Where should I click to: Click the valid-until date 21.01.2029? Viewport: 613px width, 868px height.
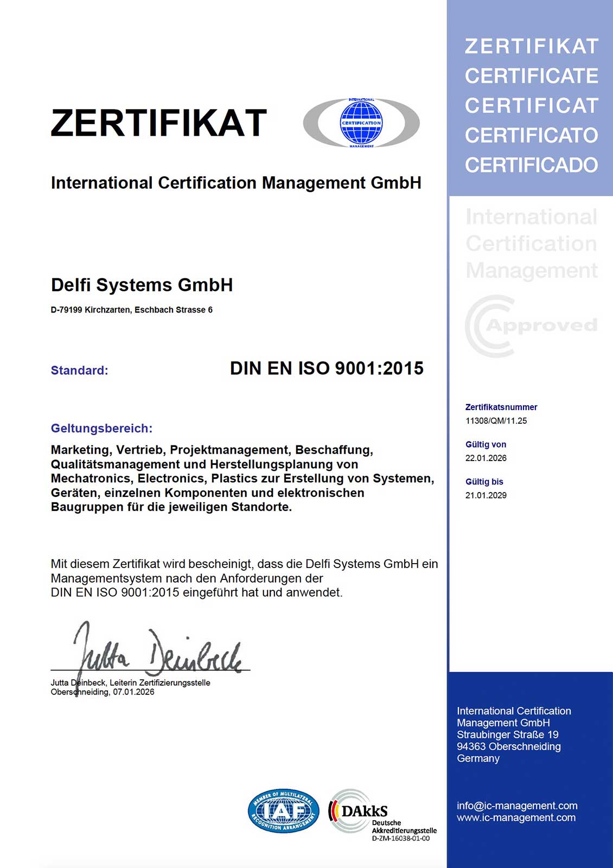[486, 495]
